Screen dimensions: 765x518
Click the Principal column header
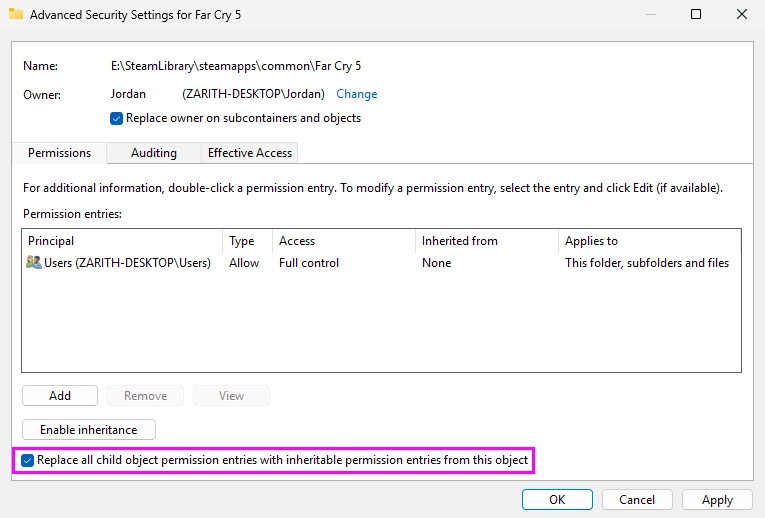122,241
